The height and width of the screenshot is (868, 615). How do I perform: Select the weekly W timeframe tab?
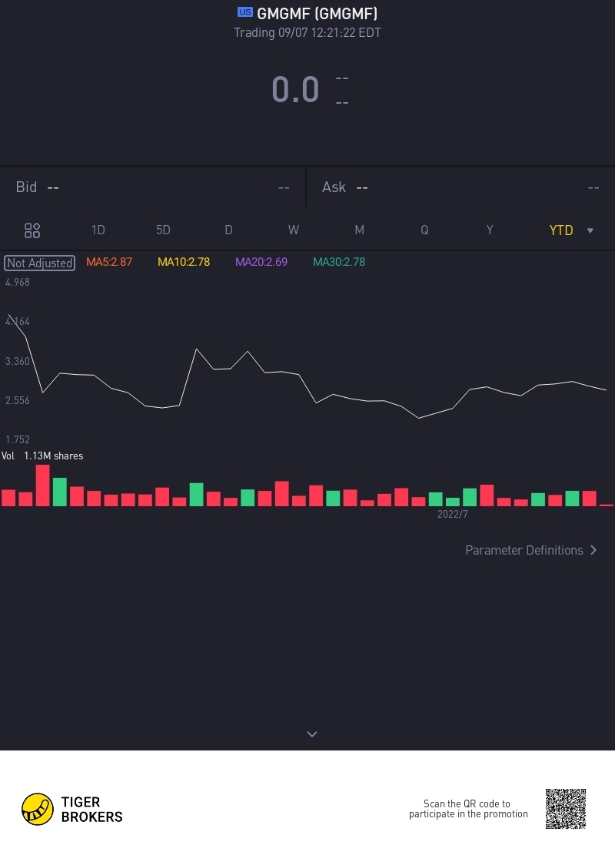pyautogui.click(x=294, y=230)
